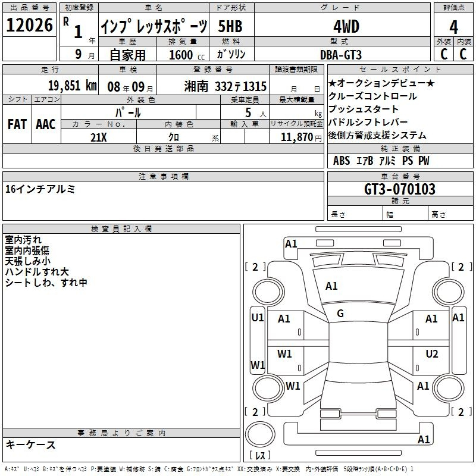476x476 pixels.
Task: Select the U1 dent mark on diagram
Action: (257, 318)
